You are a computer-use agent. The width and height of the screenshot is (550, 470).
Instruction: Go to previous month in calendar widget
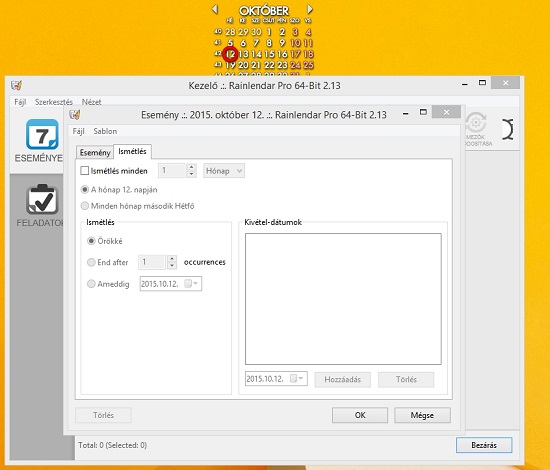pos(215,9)
